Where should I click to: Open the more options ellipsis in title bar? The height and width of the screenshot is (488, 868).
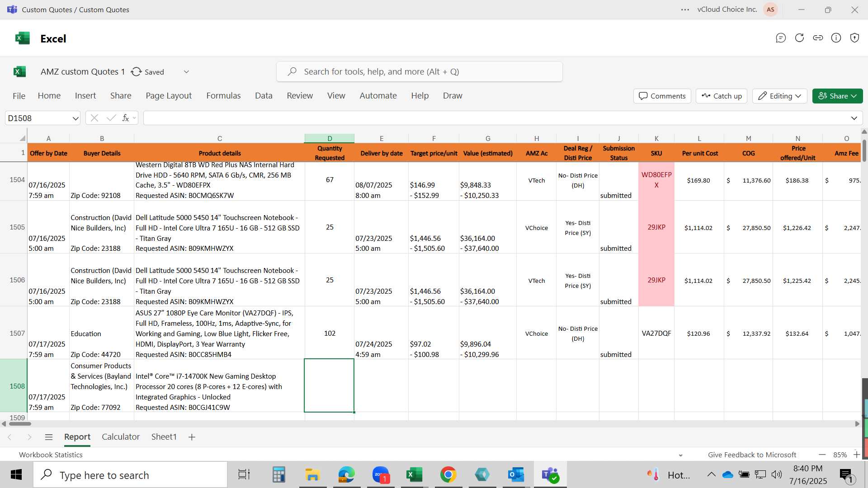(x=685, y=9)
